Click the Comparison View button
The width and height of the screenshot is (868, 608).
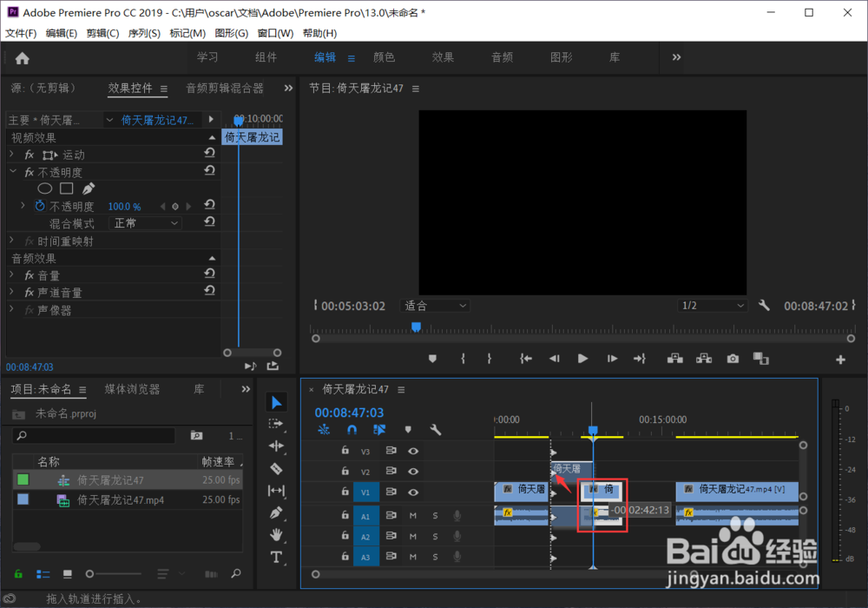coord(761,359)
